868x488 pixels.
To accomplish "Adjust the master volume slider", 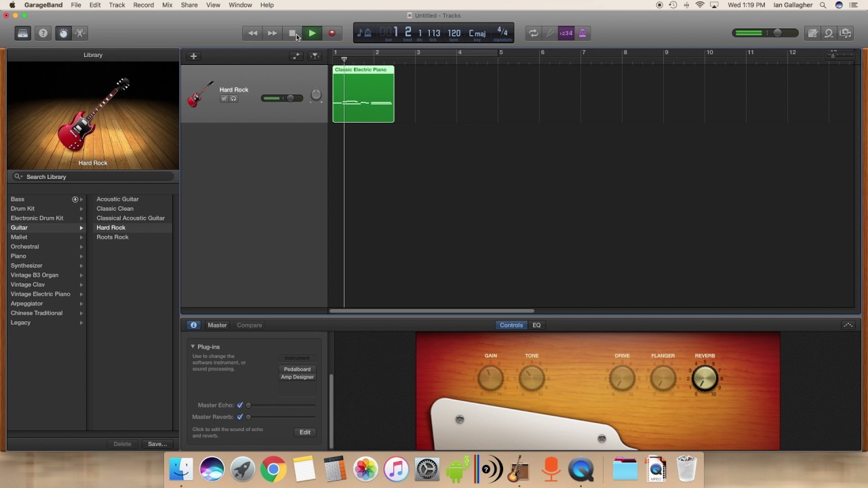I will 765,33.
